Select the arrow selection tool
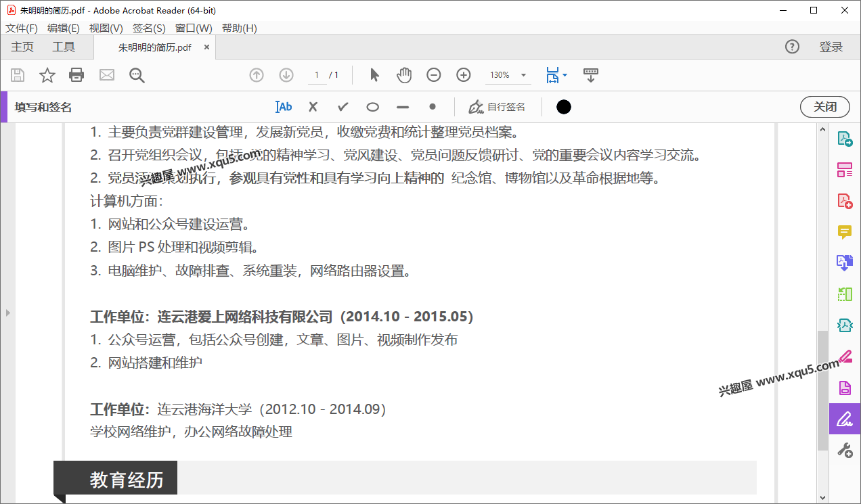The height and width of the screenshot is (504, 861). [374, 75]
